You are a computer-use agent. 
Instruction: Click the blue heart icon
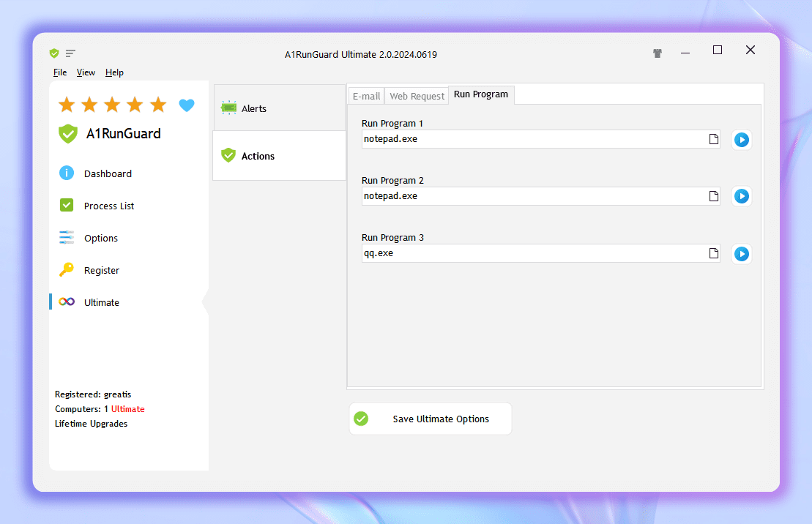click(x=187, y=105)
